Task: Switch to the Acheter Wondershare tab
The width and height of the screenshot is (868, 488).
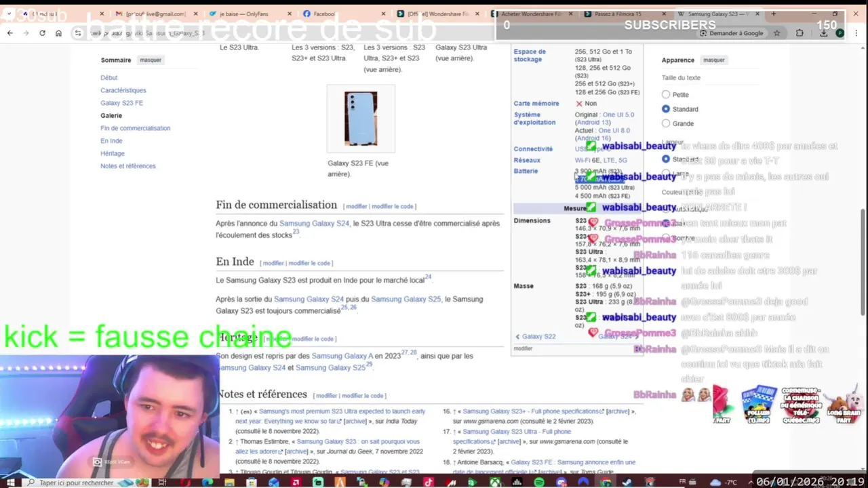Action: (x=532, y=14)
